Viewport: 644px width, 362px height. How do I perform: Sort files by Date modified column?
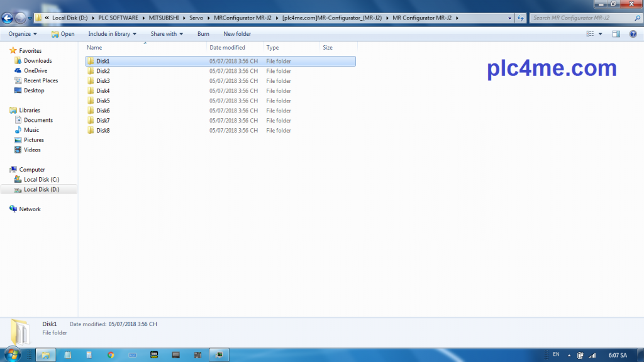tap(227, 48)
